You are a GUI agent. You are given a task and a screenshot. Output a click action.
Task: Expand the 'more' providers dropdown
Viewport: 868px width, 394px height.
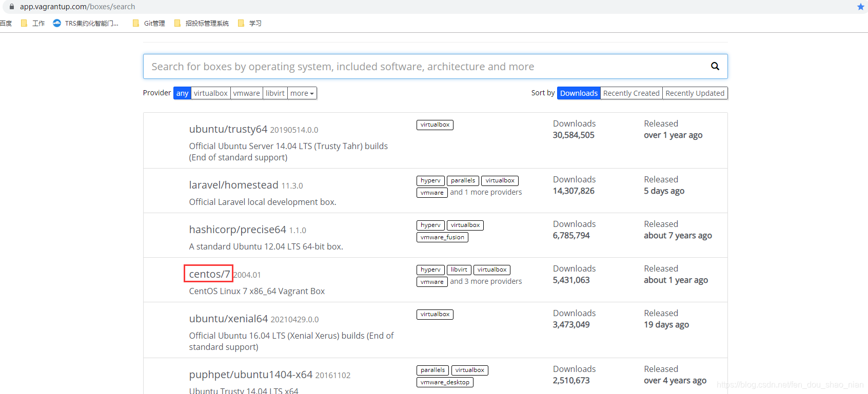(x=302, y=93)
